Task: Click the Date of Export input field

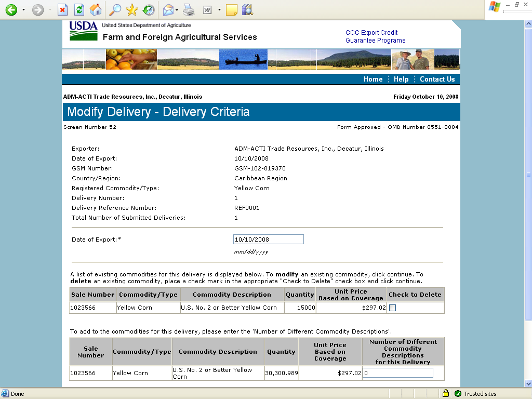Action: point(269,239)
